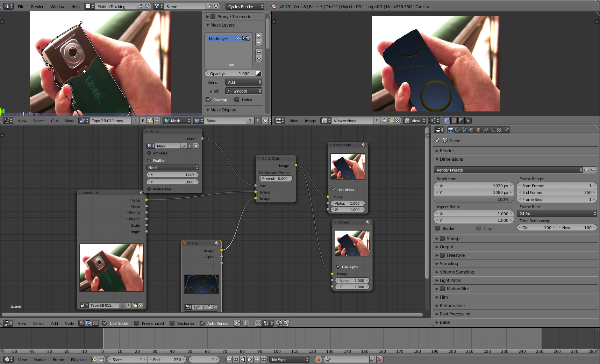Screen dimensions: 600x364
Task: Uncheck Feather in the Mask node
Action: (x=149, y=160)
